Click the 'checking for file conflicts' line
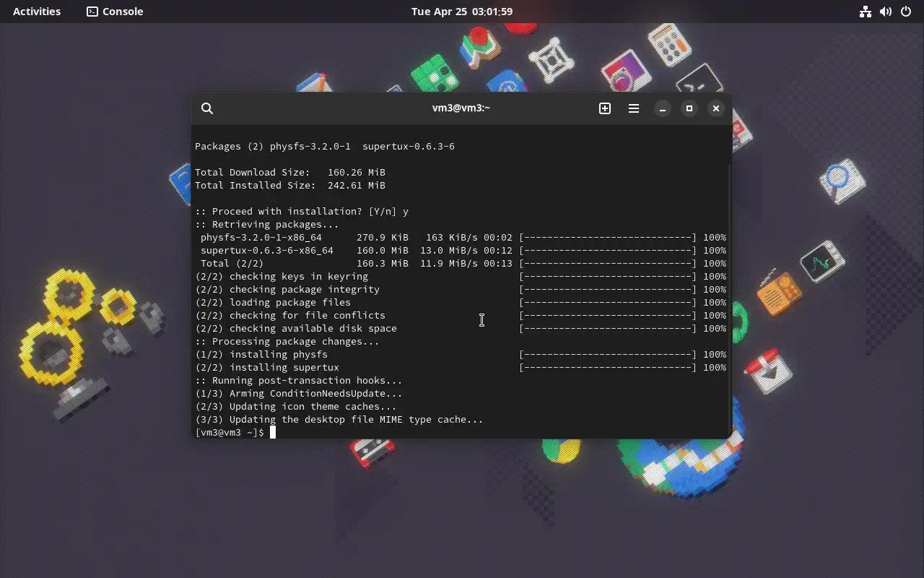 pyautogui.click(x=461, y=315)
